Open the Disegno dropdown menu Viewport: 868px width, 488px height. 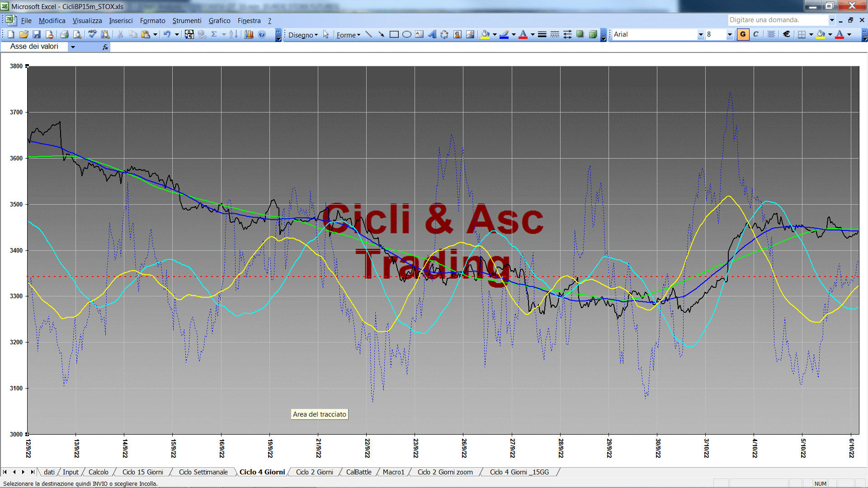(x=303, y=35)
